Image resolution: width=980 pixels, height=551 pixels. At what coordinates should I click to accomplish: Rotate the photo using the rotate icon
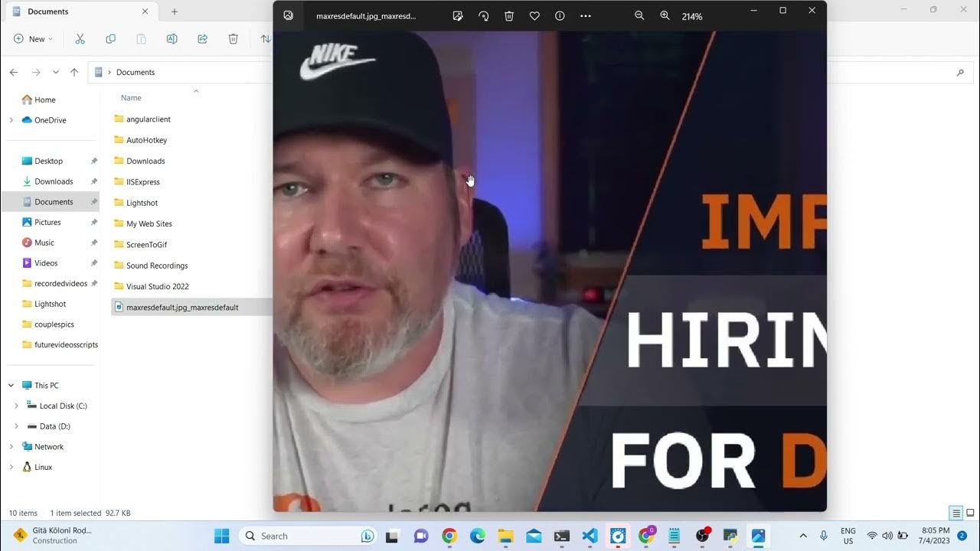(x=483, y=16)
